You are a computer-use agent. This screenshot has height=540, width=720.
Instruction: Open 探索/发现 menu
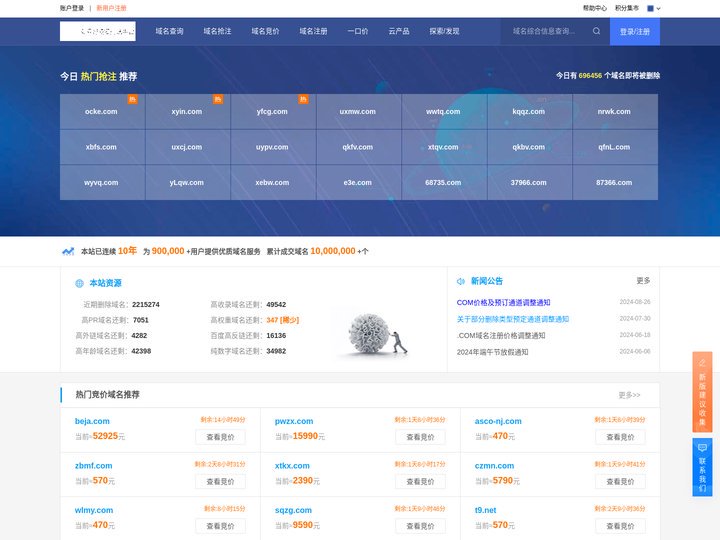click(444, 31)
